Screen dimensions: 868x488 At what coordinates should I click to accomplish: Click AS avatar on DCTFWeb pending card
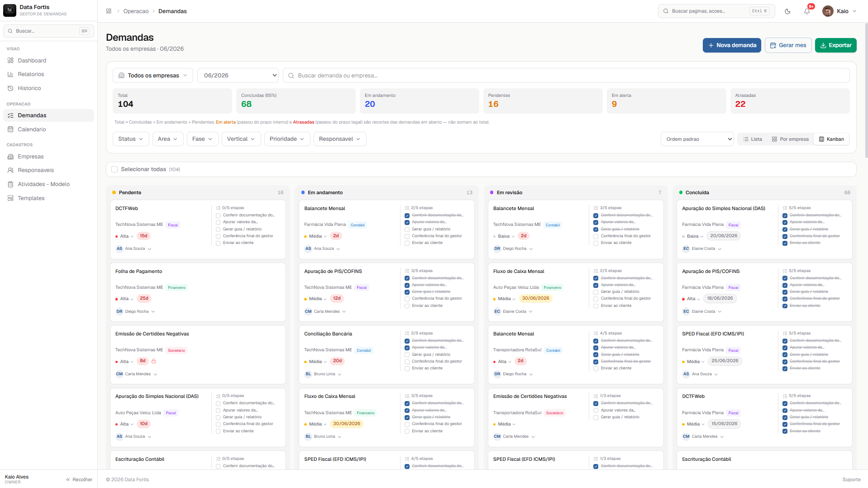coord(119,249)
